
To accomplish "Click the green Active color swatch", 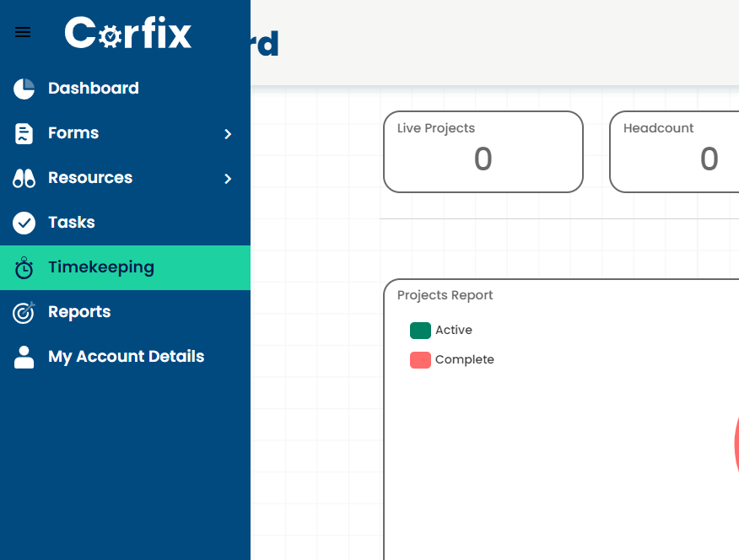I will 420,331.
